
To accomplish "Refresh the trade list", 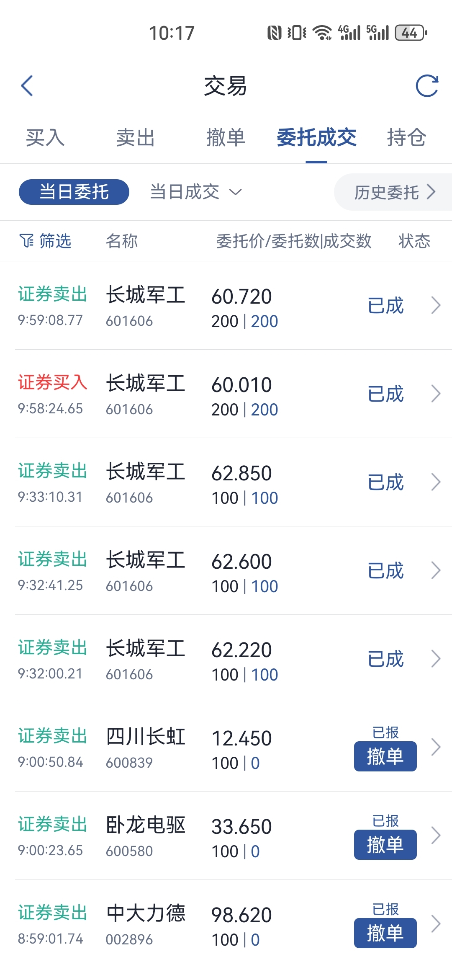I will point(427,86).
